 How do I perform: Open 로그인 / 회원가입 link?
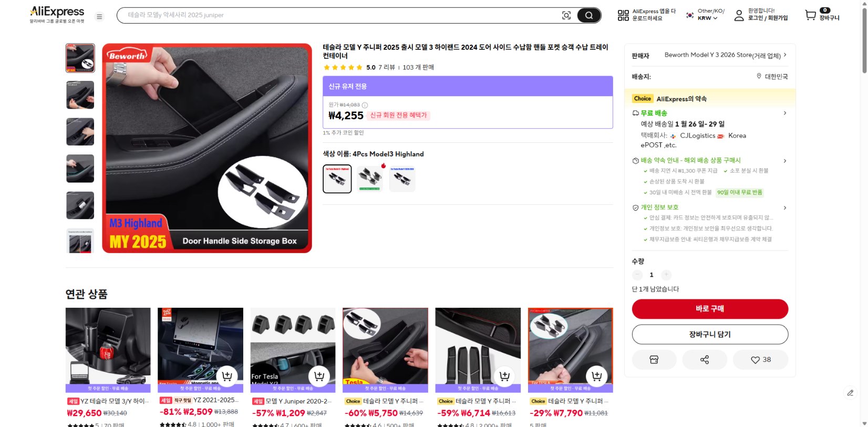point(768,18)
